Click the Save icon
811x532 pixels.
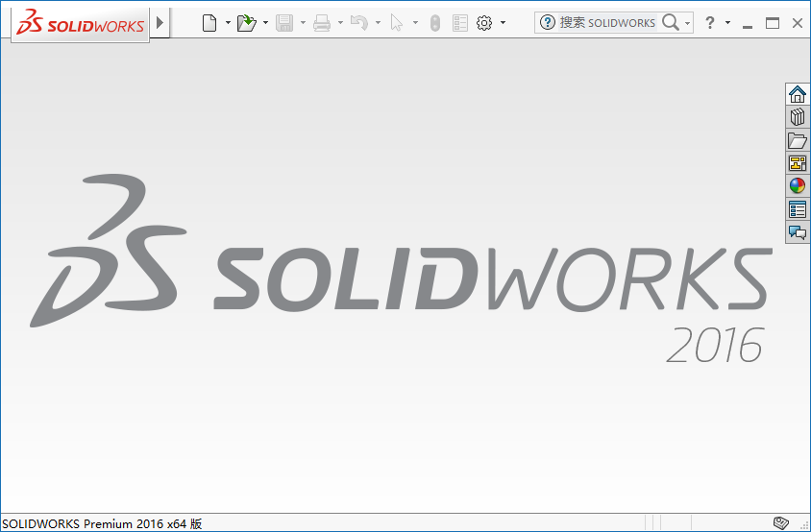pos(284,23)
